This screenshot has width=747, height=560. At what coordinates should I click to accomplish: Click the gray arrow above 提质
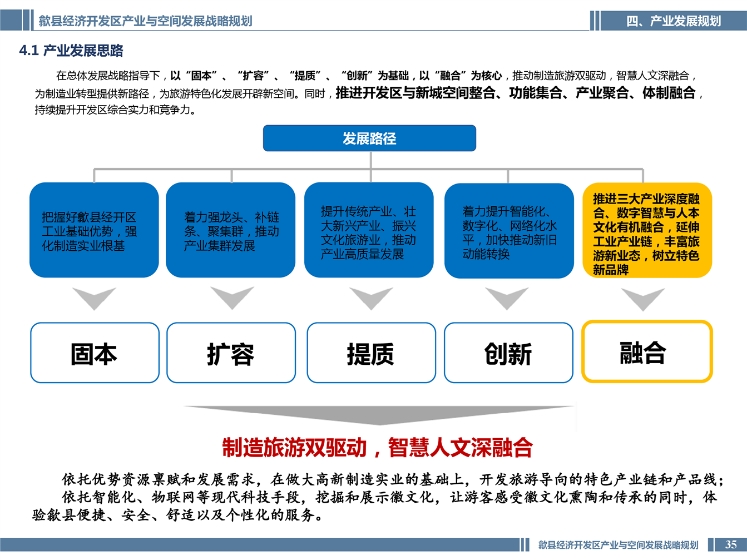coord(371,299)
